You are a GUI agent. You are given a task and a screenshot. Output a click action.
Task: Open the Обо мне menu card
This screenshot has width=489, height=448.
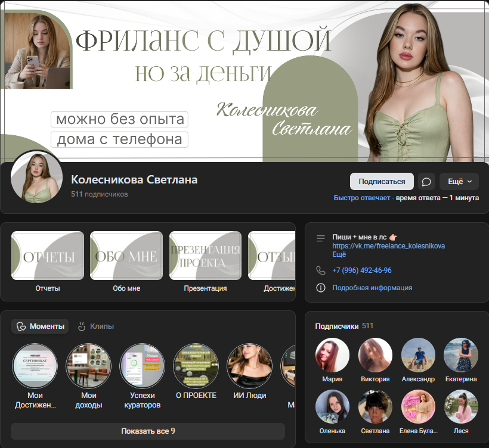tap(126, 256)
